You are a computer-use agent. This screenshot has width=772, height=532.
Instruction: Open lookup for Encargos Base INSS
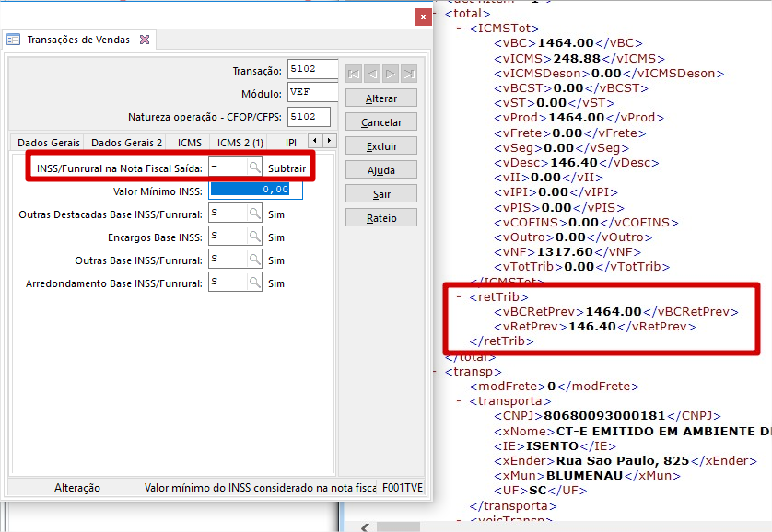(x=254, y=237)
